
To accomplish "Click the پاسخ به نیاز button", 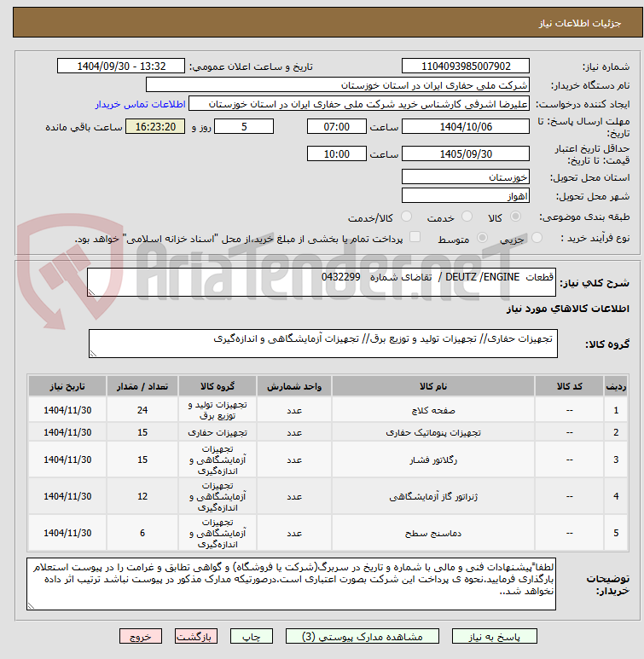I will (494, 636).
